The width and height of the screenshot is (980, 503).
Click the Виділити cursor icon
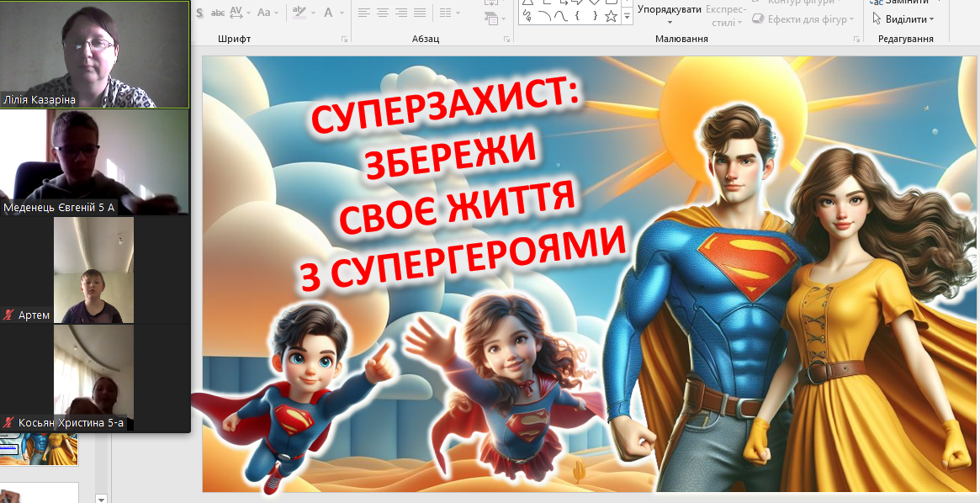(x=877, y=19)
